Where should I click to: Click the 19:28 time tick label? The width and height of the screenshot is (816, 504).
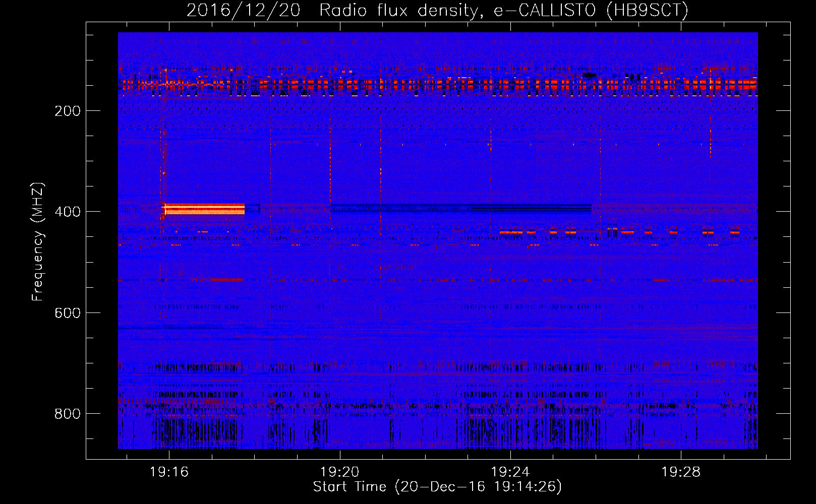[x=681, y=472]
